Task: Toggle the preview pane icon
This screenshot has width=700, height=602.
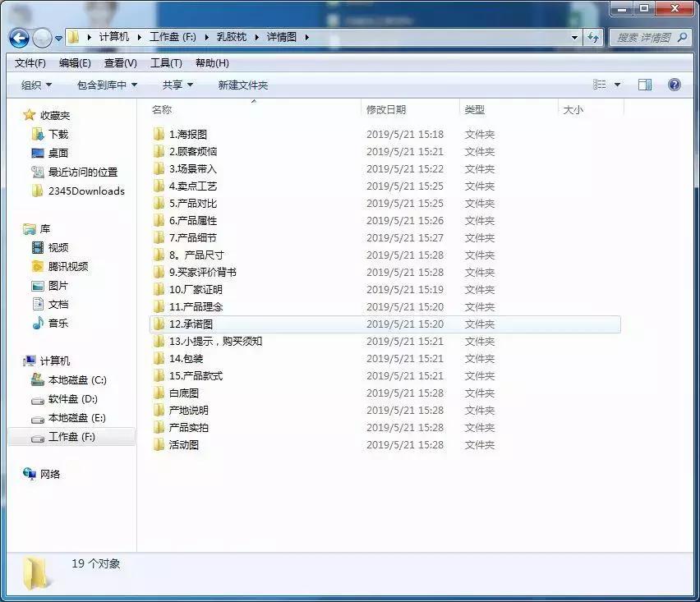Action: [x=644, y=84]
